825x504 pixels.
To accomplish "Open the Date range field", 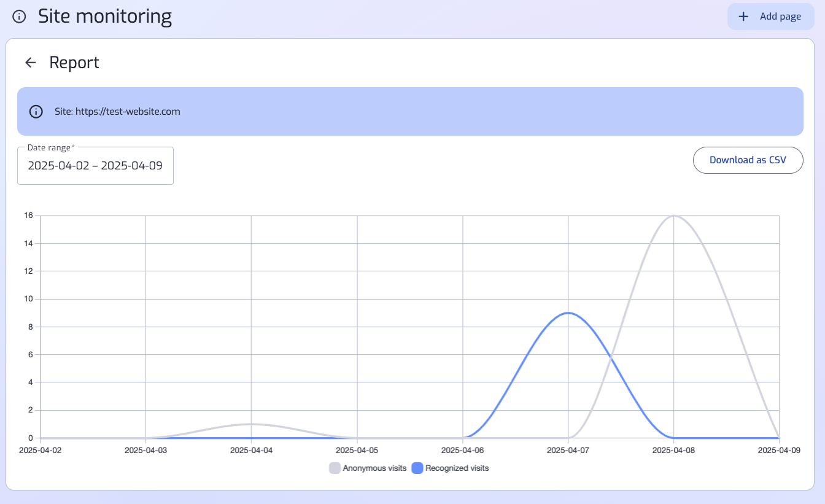I will (x=95, y=165).
